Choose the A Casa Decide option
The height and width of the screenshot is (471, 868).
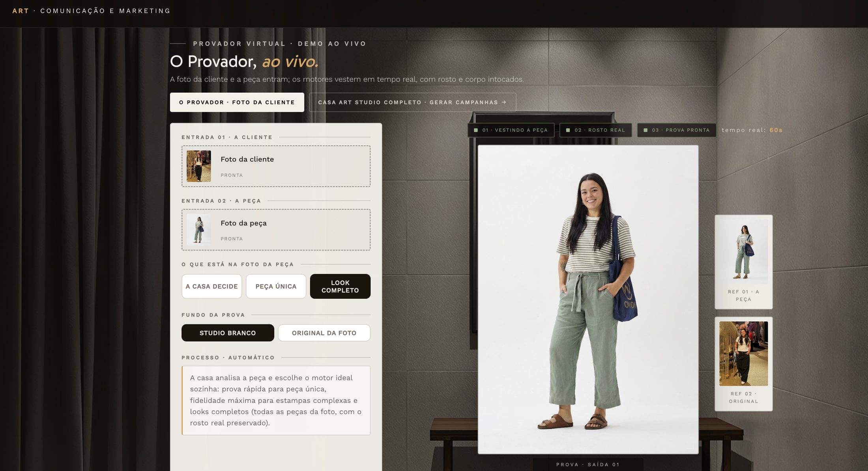pos(212,287)
